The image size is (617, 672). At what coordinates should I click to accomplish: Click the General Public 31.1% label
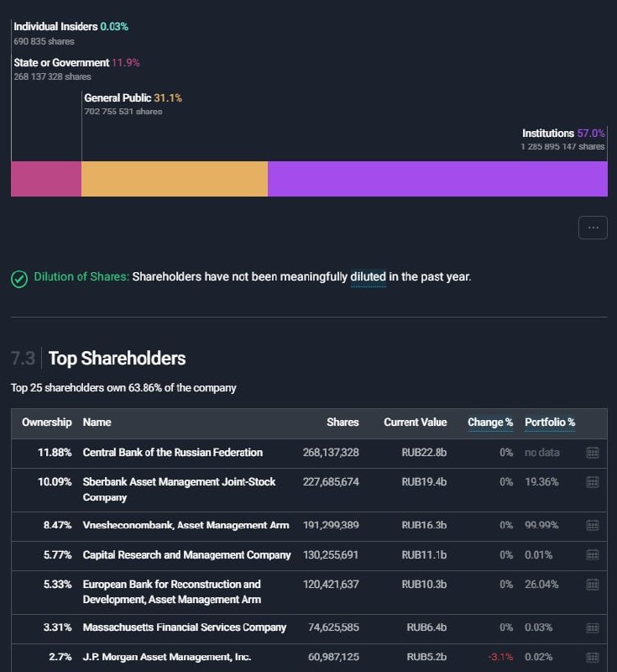133,97
